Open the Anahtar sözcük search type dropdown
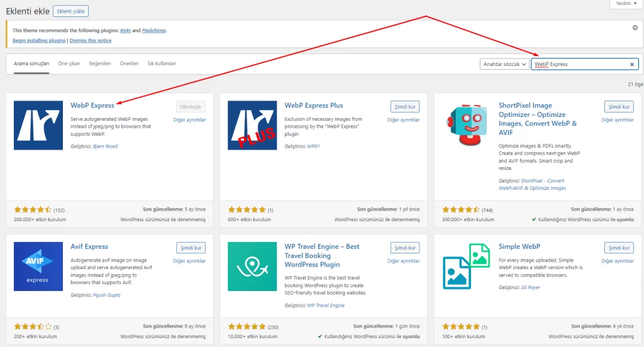The width and height of the screenshot is (644, 347). [504, 64]
